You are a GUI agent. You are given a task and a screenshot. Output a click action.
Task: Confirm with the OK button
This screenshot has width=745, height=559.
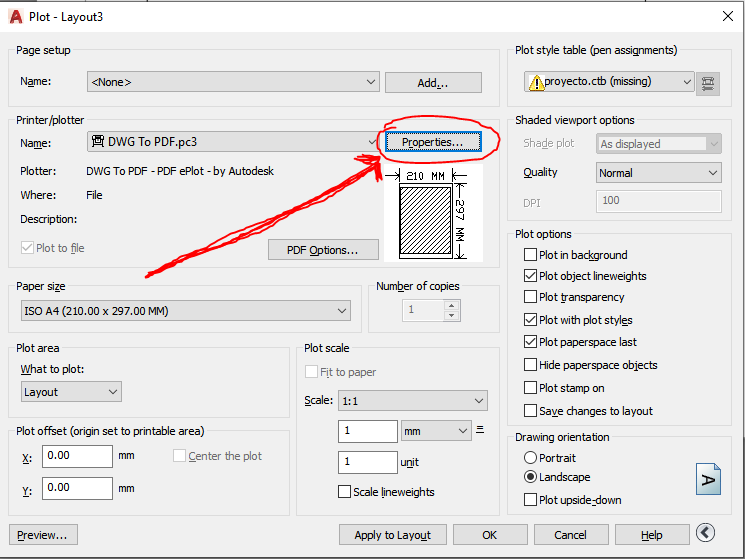pyautogui.click(x=490, y=535)
